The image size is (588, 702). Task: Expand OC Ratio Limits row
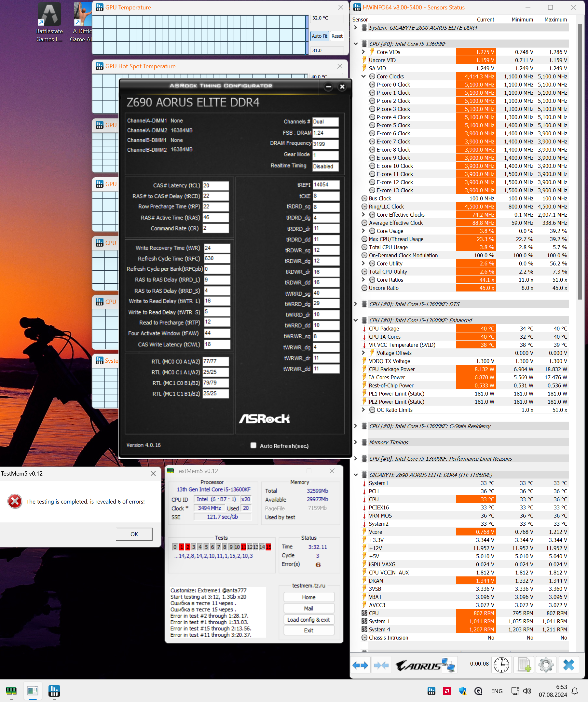coord(363,410)
